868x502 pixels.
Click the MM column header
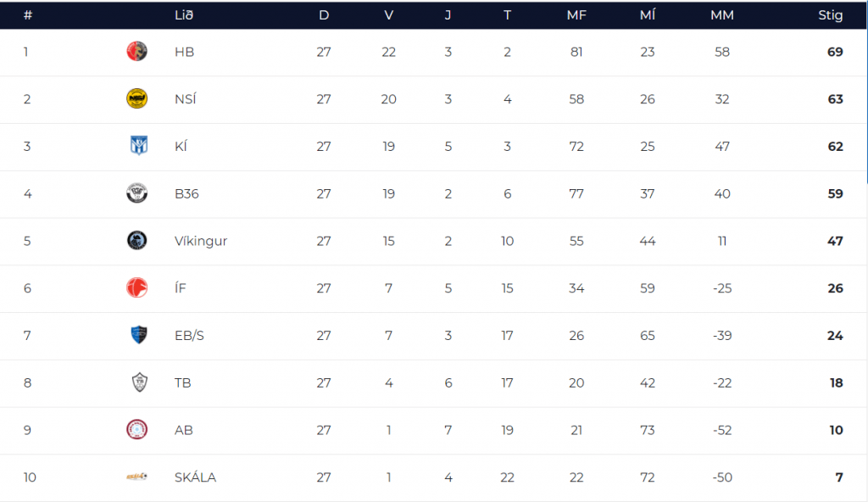722,15
